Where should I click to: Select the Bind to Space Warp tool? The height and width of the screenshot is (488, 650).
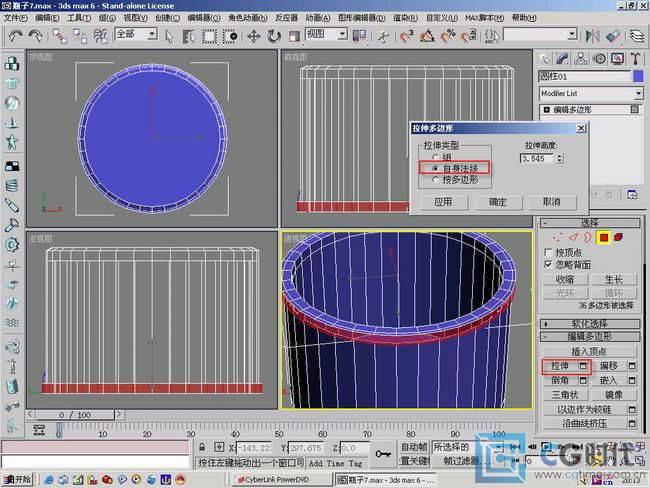pos(100,36)
